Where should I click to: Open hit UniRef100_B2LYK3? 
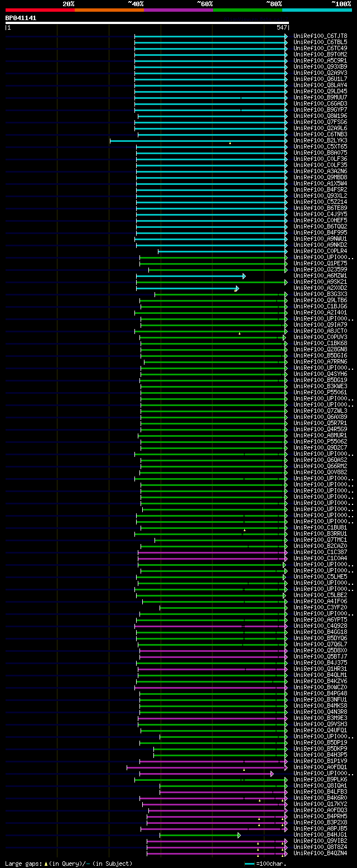coord(320,140)
